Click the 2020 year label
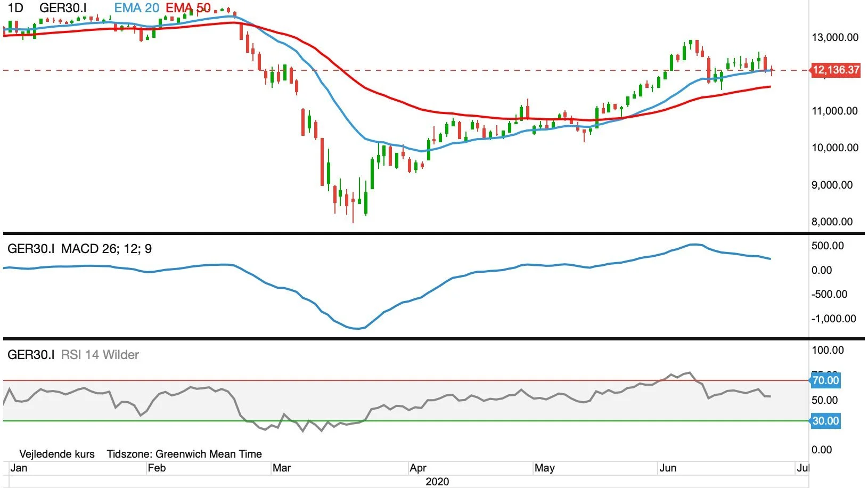This screenshot has height=488, width=868. [x=437, y=482]
